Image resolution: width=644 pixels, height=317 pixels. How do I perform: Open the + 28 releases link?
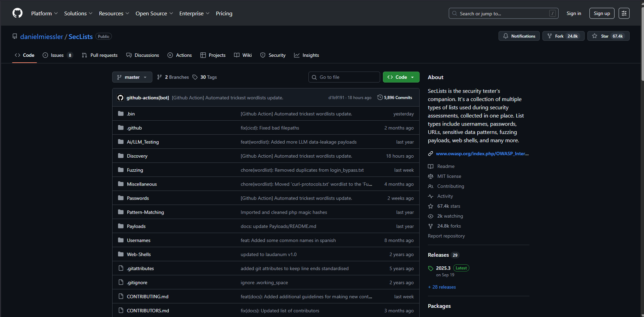(442, 287)
